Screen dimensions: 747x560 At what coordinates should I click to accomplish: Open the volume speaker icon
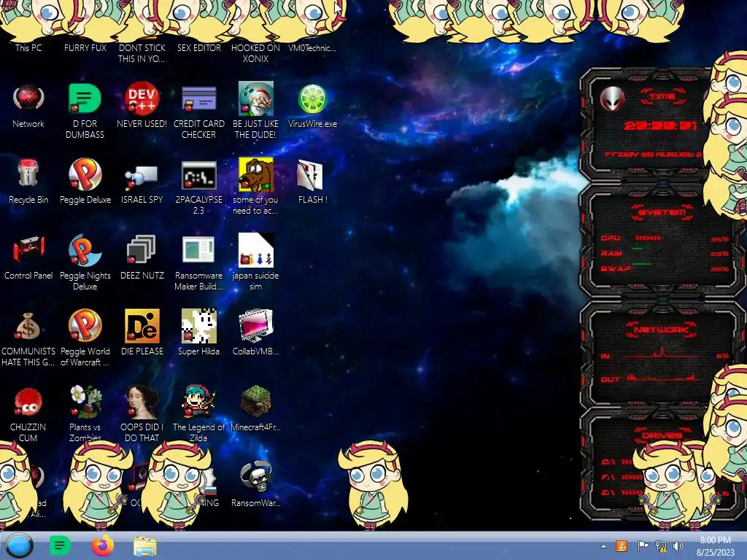point(678,546)
